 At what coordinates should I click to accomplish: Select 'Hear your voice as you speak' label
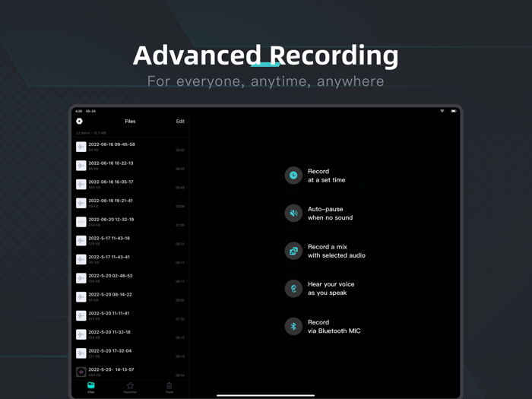click(x=331, y=289)
